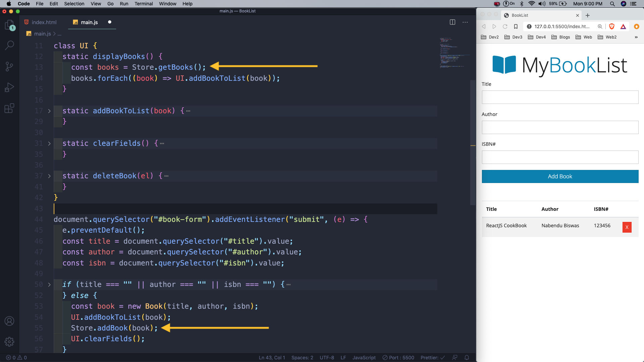Open the Run menu

124,4
